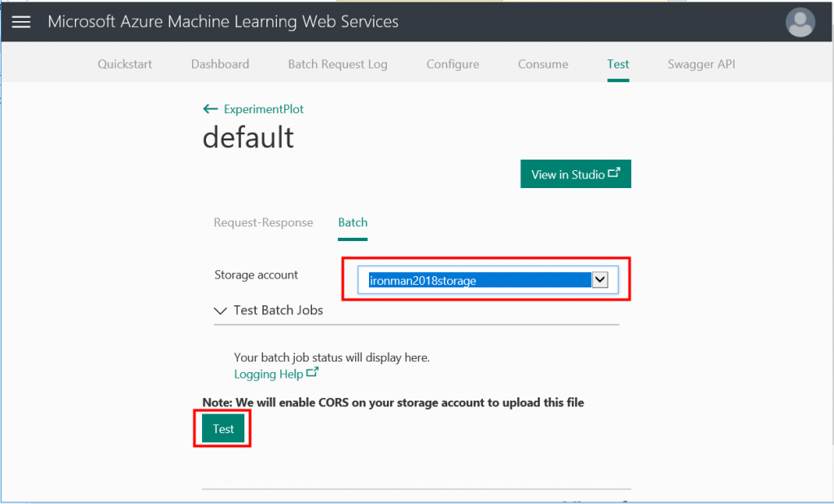Switch to Request-Response sub-tab

(263, 222)
